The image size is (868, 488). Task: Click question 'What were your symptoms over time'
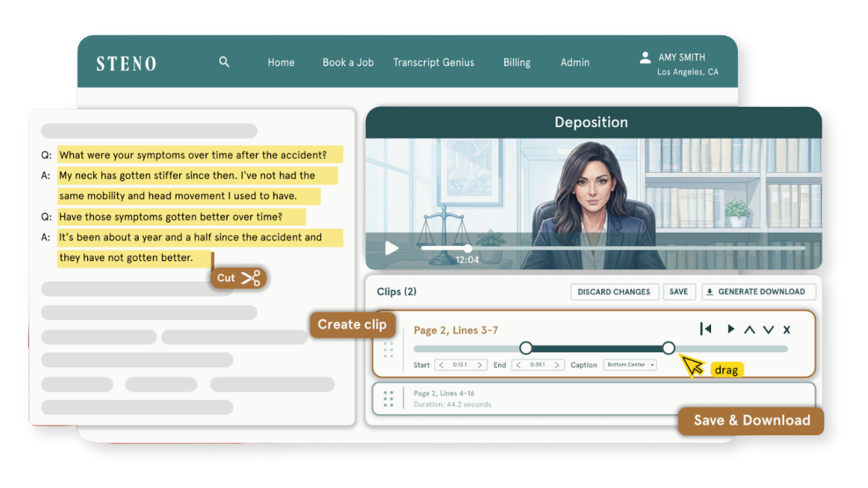[193, 155]
